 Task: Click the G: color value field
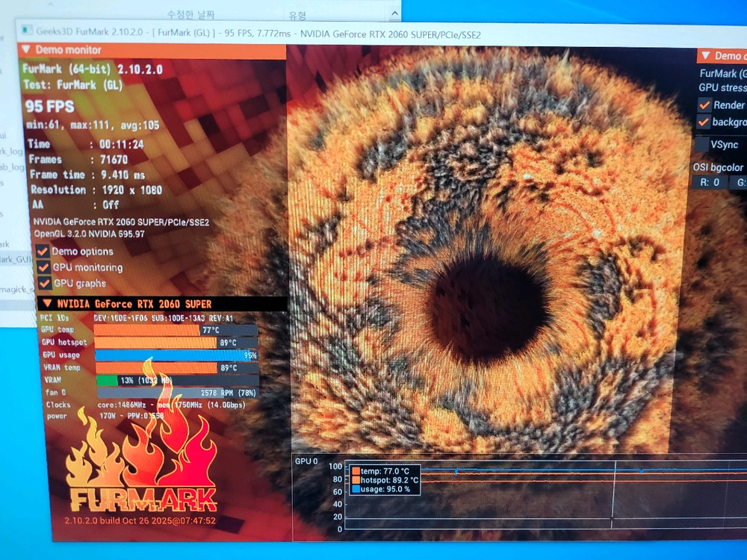[x=739, y=182]
